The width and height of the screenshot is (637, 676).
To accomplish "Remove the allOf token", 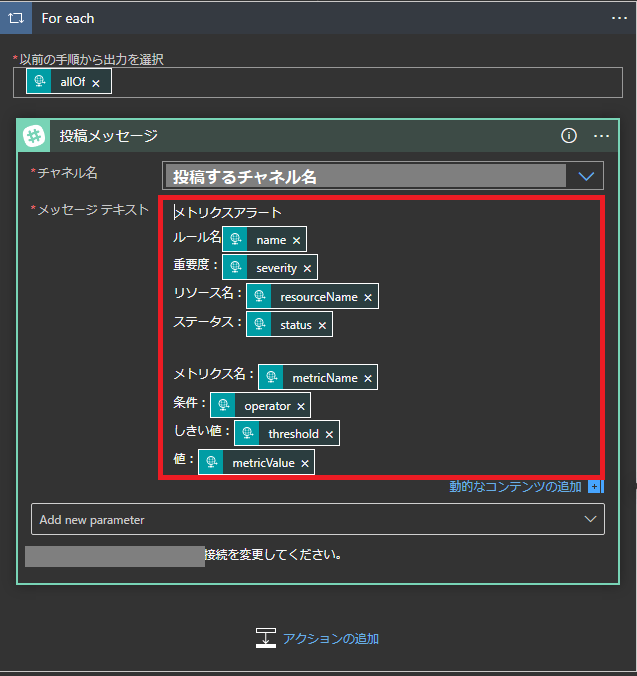I will point(96,83).
